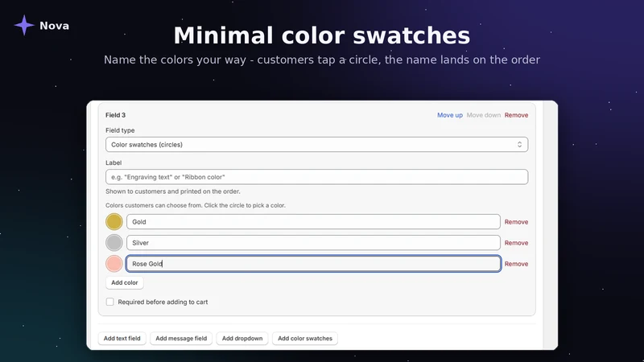Click 'Shown to customers and printed on the order.'
Viewport: 644px width, 362px height.
[173, 191]
